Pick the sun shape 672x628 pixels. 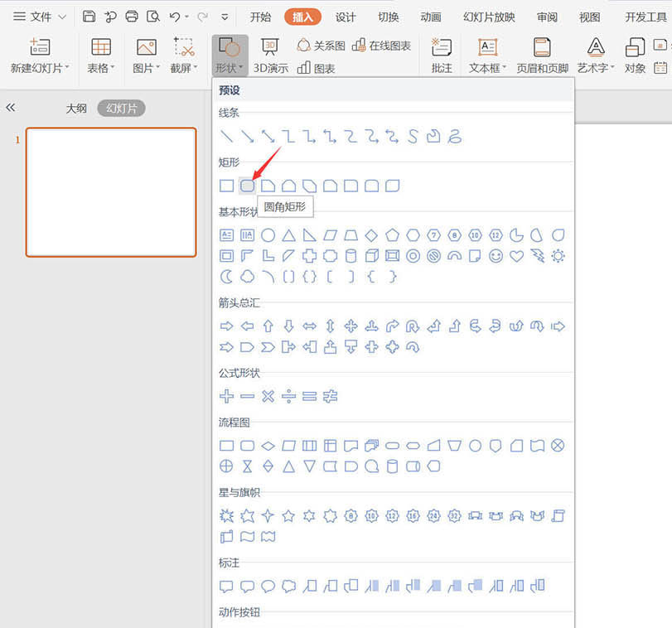coord(558,256)
